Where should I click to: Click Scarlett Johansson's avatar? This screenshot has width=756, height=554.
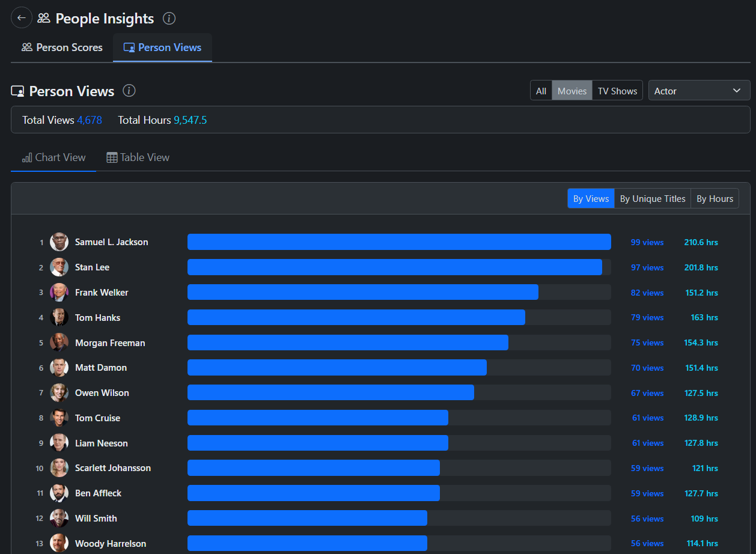click(59, 468)
